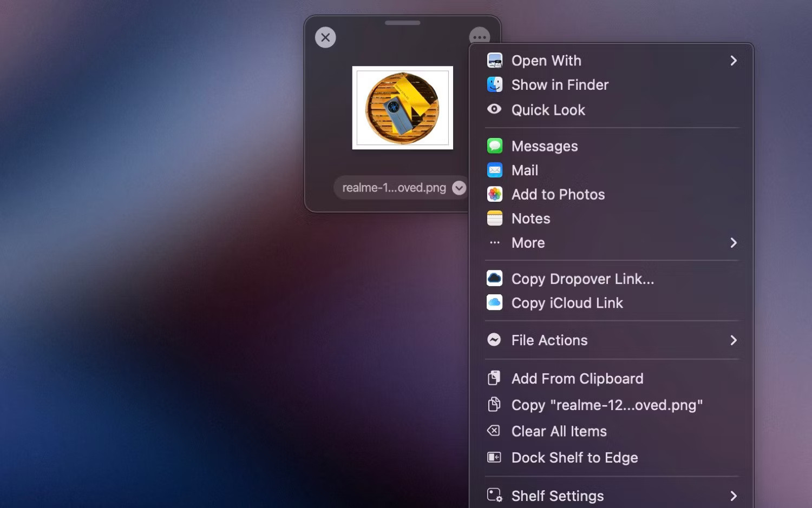Select the iCloud Link cloud icon
The height and width of the screenshot is (508, 812).
[494, 302]
